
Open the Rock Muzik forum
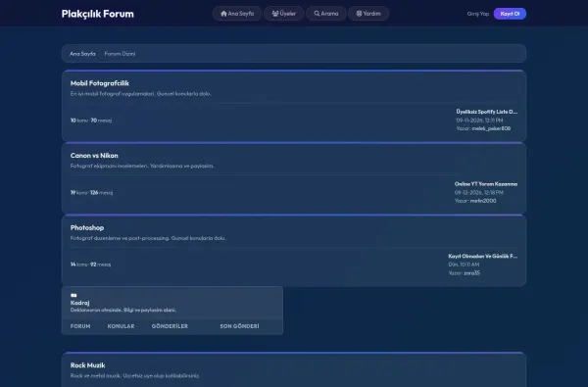click(88, 365)
